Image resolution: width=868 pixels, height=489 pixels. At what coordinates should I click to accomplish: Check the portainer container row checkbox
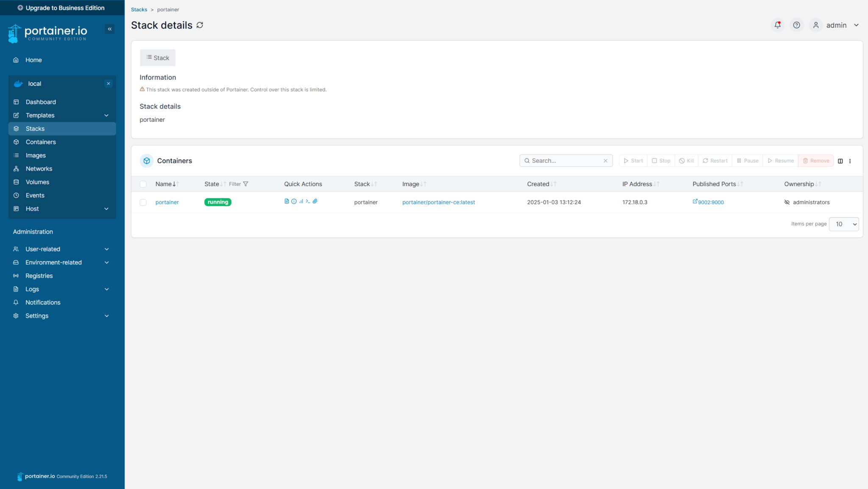[143, 202]
